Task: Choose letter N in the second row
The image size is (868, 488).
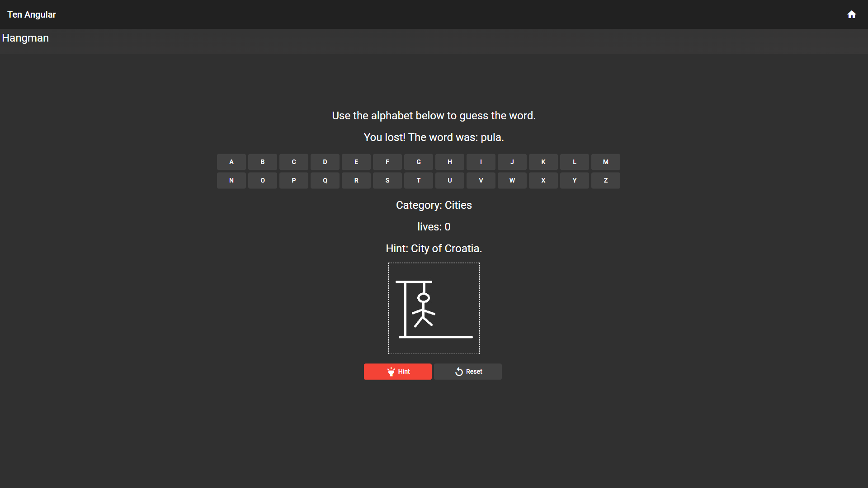Action: [x=231, y=180]
